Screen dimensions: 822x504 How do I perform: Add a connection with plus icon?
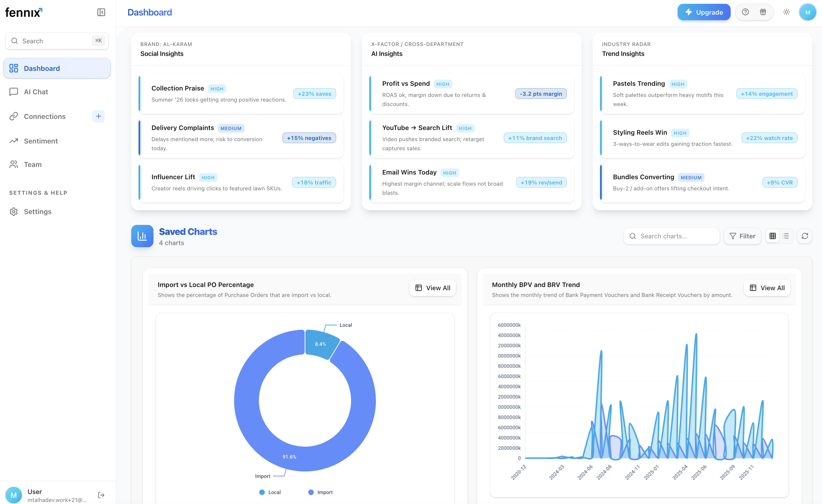(98, 116)
